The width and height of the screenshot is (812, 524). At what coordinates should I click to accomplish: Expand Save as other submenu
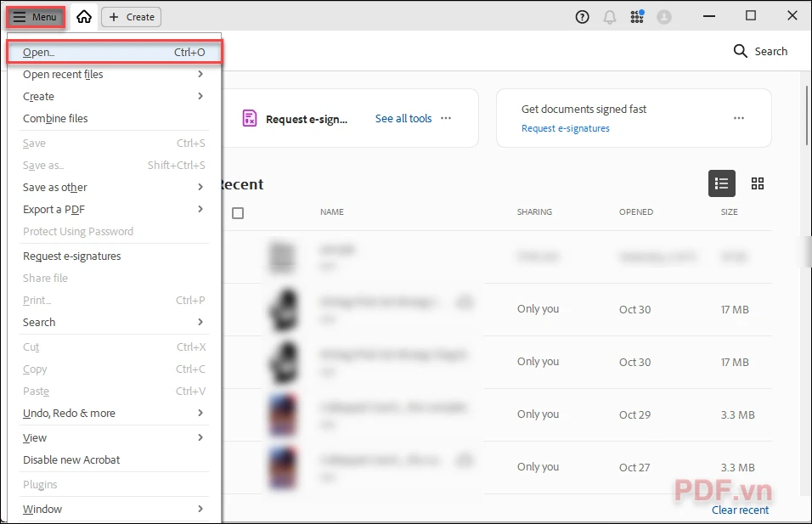tap(114, 188)
